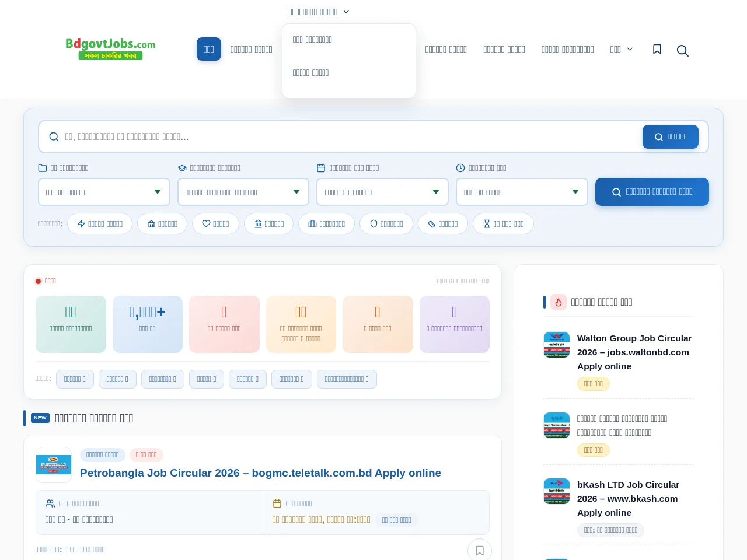The width and height of the screenshot is (747, 560).
Task: Select the shield icon quick filter chip
Action: pyautogui.click(x=386, y=224)
